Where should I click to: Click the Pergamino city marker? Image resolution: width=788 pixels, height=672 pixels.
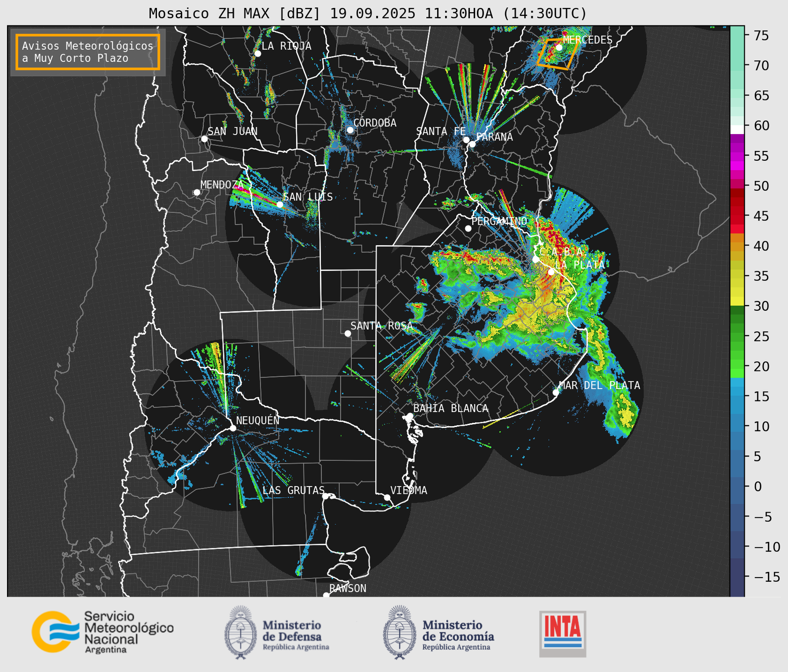coord(468,228)
